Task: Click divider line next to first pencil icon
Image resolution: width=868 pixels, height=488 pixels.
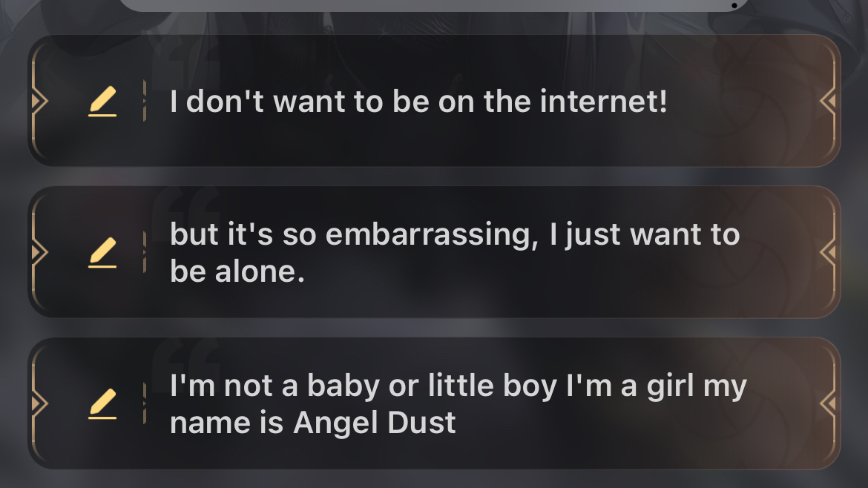Action: tap(145, 101)
